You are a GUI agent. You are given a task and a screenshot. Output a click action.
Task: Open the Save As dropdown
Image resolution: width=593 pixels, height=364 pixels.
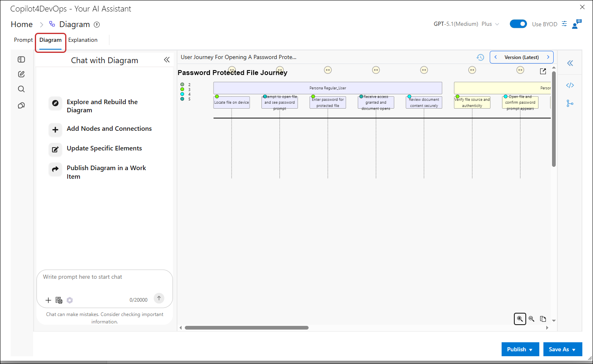[x=563, y=349]
